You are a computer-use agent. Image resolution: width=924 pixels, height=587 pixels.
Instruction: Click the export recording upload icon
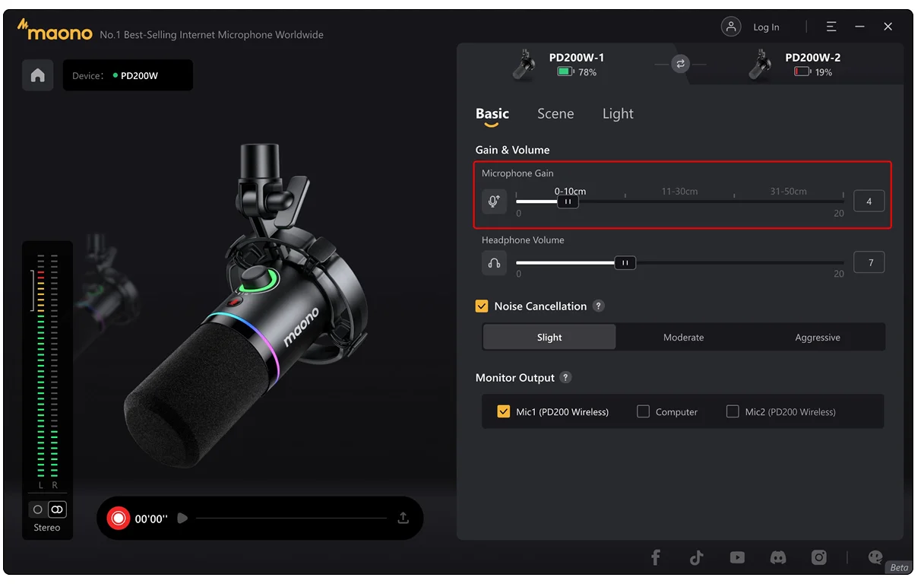403,518
